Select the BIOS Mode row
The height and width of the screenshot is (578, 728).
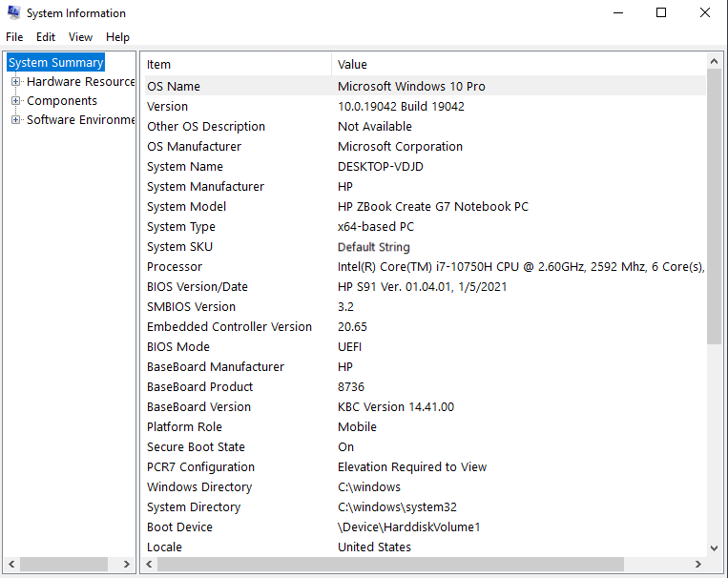coord(426,347)
